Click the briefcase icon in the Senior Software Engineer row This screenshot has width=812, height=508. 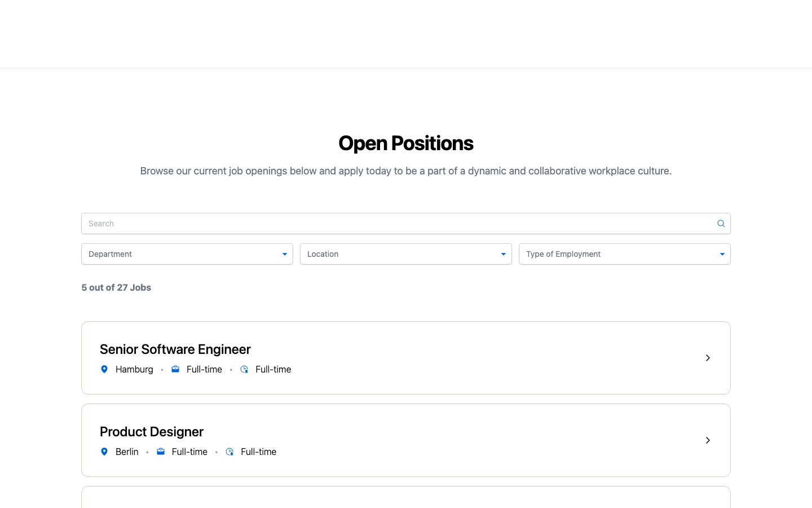tap(175, 369)
